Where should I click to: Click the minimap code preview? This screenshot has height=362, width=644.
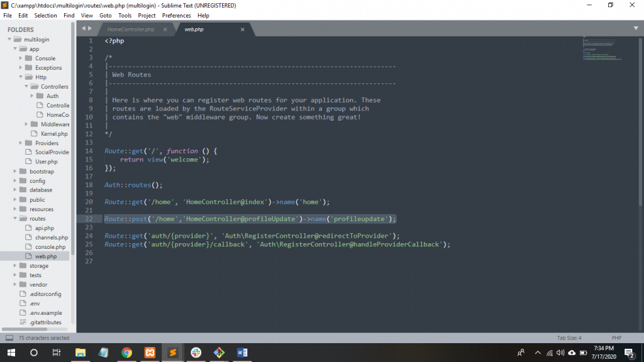[602, 50]
